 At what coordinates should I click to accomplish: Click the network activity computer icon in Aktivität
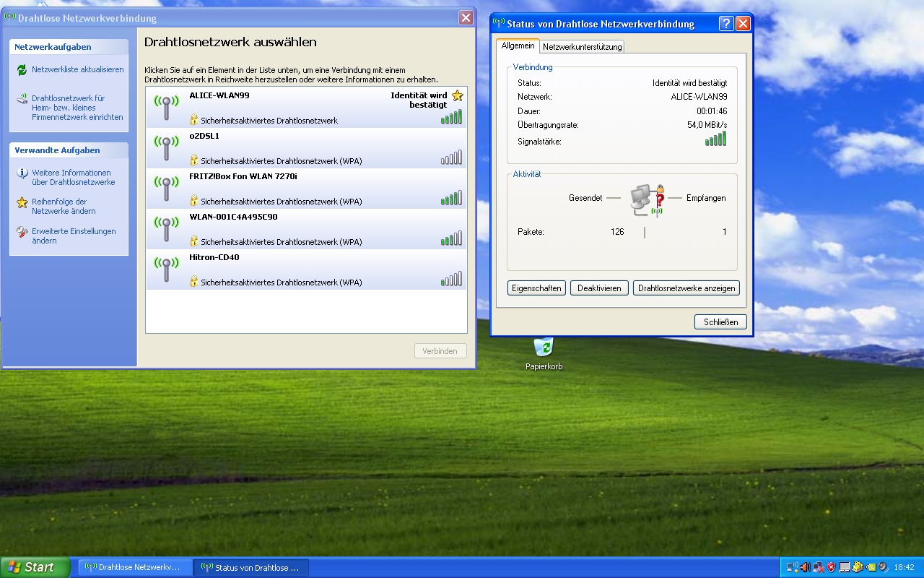point(647,200)
